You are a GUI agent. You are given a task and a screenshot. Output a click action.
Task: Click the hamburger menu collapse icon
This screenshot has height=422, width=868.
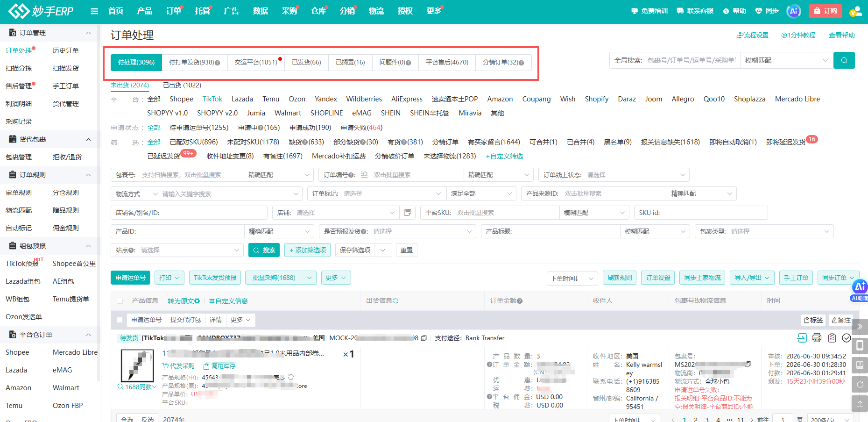pyautogui.click(x=94, y=11)
